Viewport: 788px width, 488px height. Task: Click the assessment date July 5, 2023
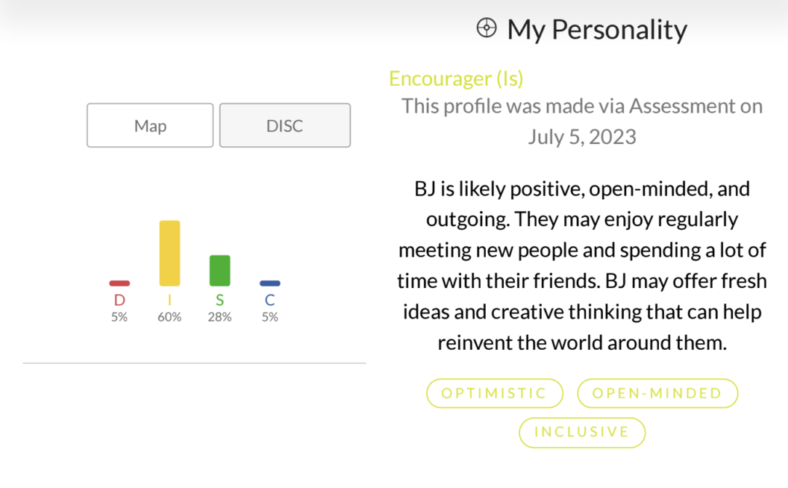click(581, 136)
